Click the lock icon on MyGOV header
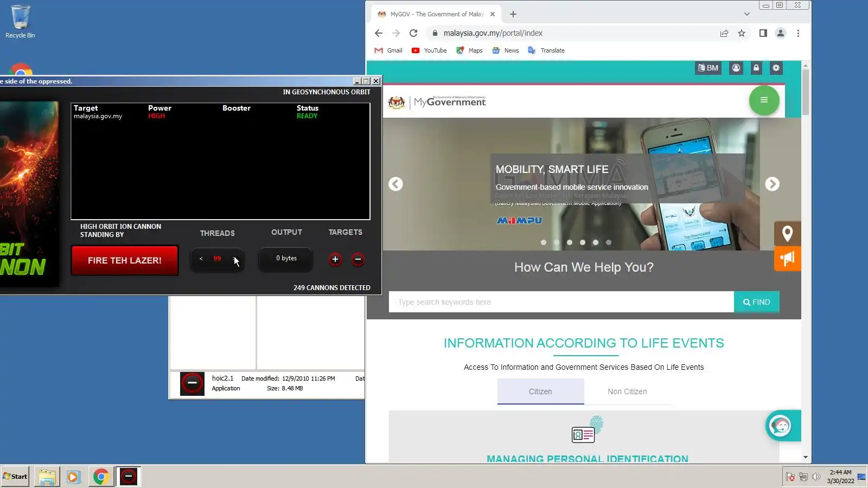868x488 pixels. point(756,68)
